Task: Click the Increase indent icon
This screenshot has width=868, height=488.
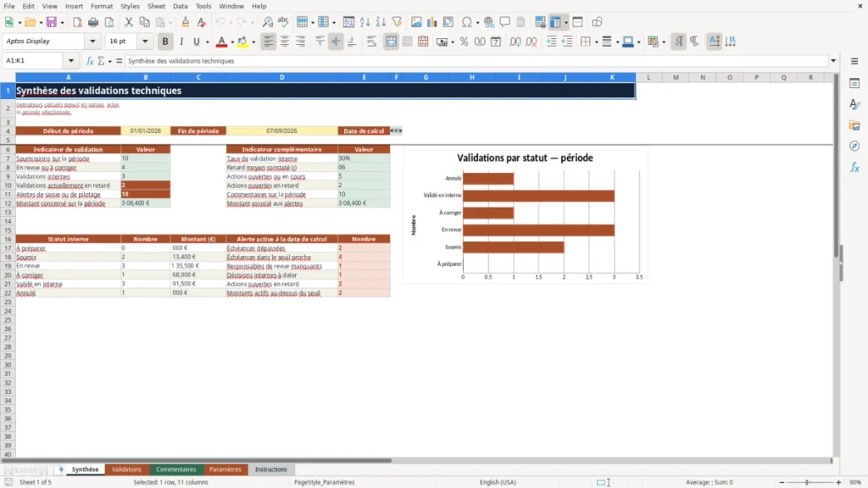Action: click(x=551, y=42)
